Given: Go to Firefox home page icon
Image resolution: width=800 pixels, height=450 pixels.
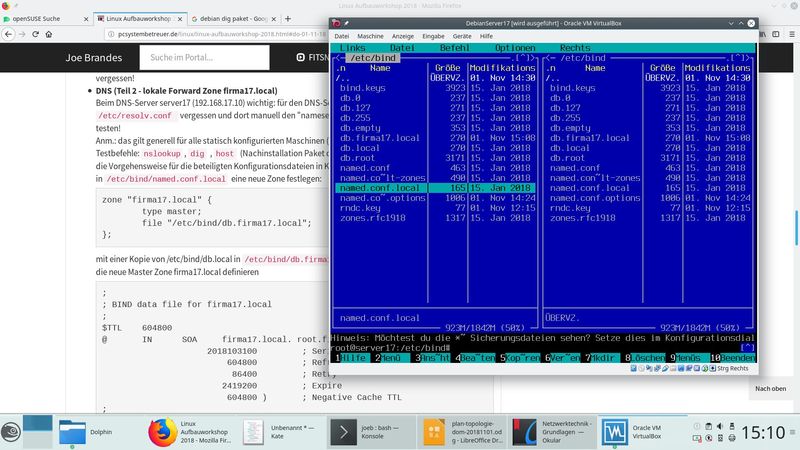Looking at the screenshot, I should (49, 34).
